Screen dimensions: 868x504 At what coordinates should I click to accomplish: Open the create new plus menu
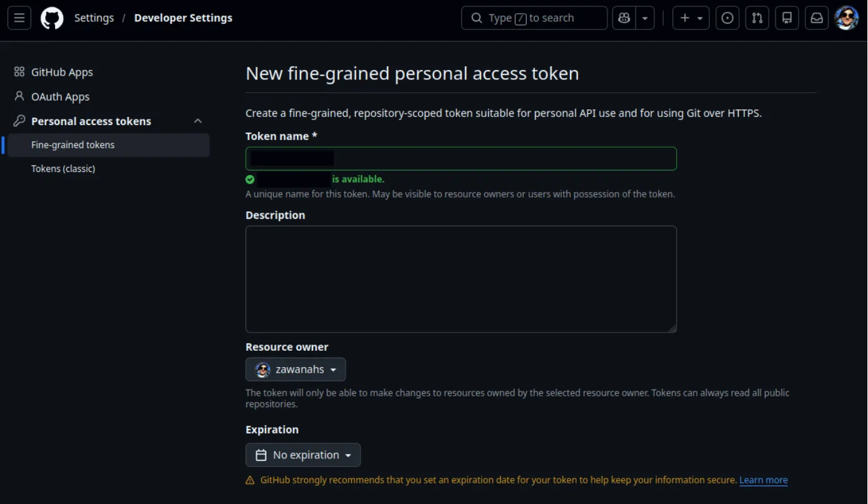691,18
